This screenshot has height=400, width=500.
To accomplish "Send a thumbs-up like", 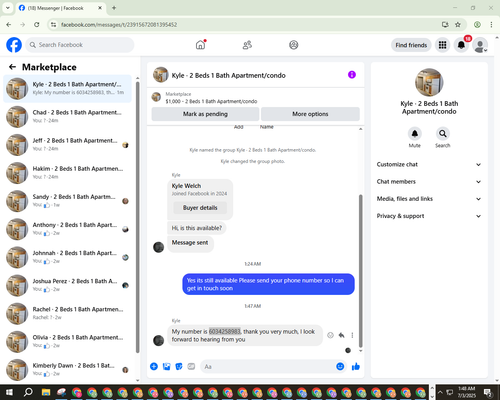I will click(x=356, y=367).
